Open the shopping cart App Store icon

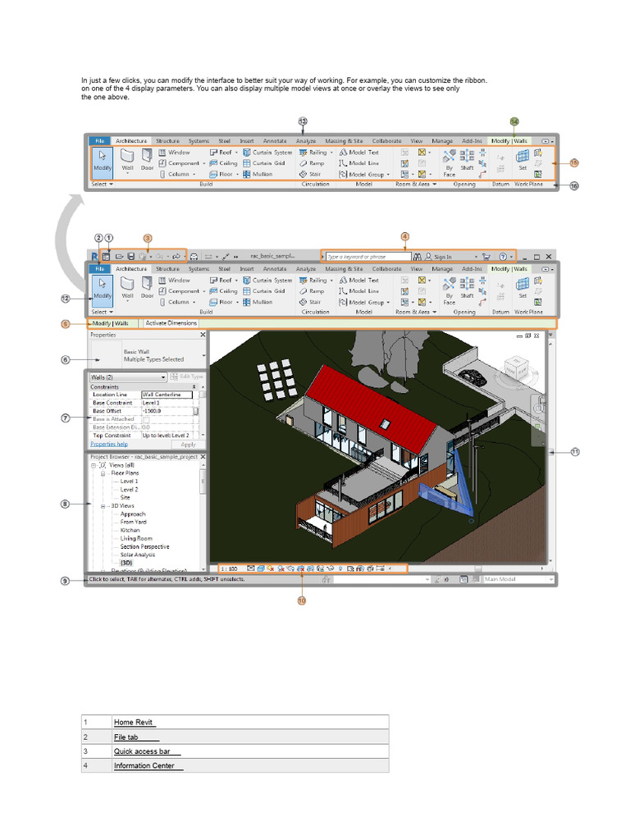[486, 257]
